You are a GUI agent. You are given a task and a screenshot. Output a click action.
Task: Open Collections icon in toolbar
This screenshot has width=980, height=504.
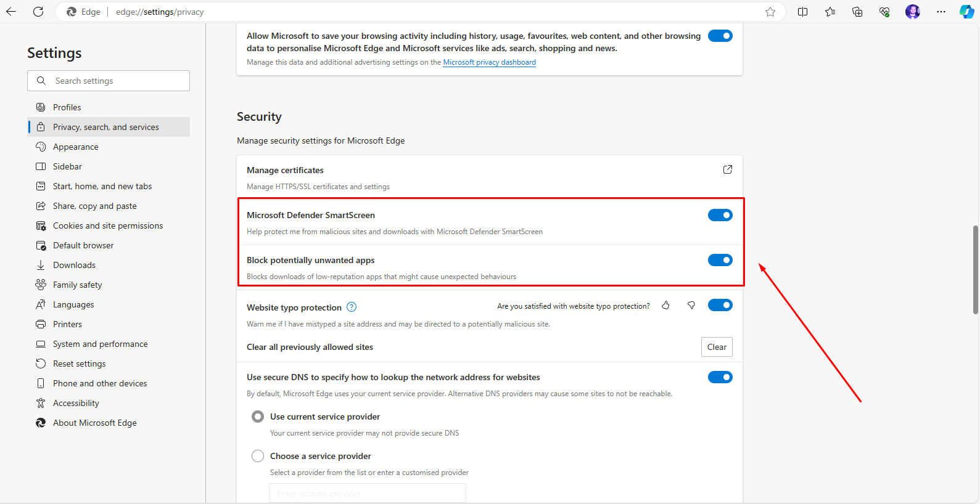857,12
